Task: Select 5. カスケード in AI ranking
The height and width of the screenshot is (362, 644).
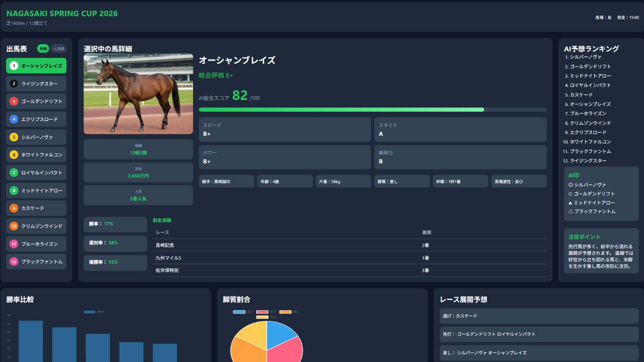Action: (579, 95)
